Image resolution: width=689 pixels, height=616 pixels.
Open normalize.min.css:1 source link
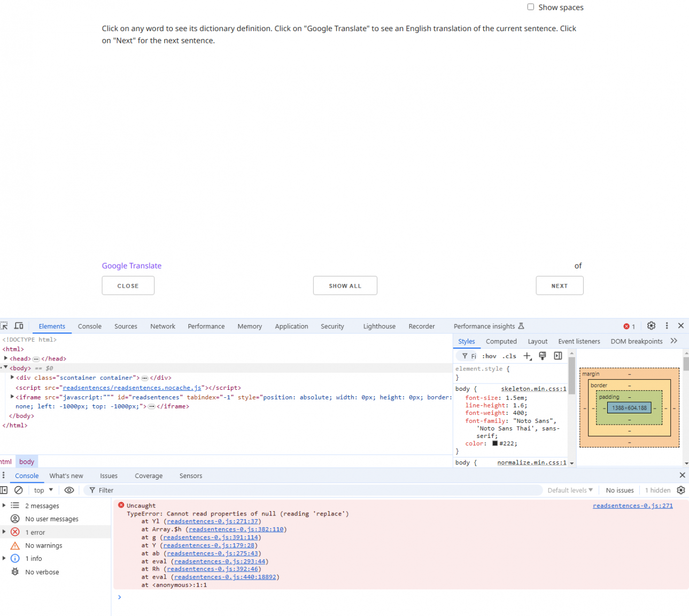coord(532,463)
